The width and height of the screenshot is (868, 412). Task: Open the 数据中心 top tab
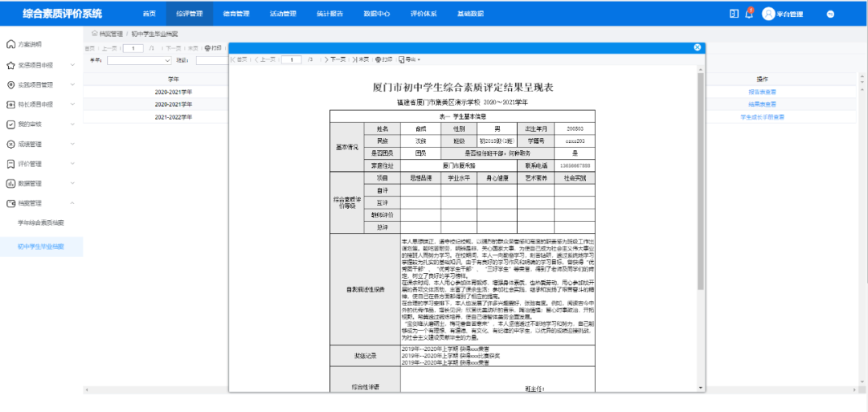376,14
